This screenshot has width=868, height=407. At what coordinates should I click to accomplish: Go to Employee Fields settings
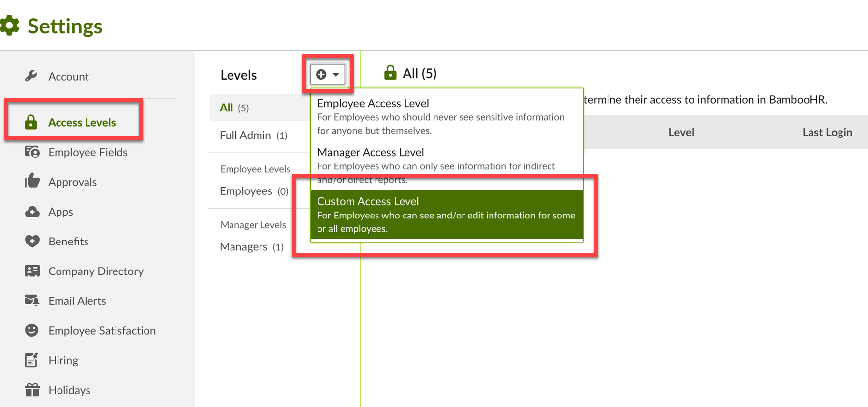88,152
